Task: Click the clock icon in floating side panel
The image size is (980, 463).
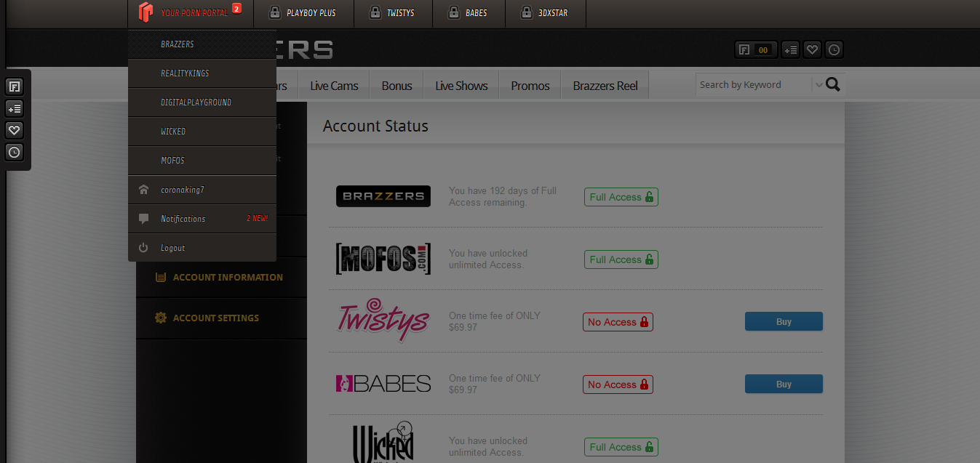Action: [14, 152]
